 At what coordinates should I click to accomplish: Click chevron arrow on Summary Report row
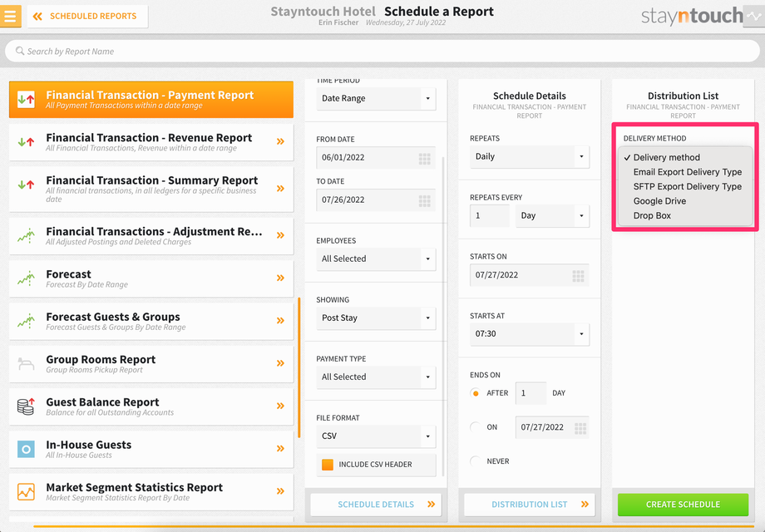pos(280,188)
